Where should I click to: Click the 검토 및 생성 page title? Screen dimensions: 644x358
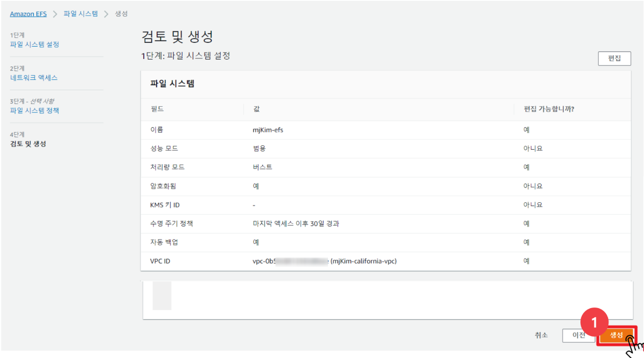click(177, 37)
